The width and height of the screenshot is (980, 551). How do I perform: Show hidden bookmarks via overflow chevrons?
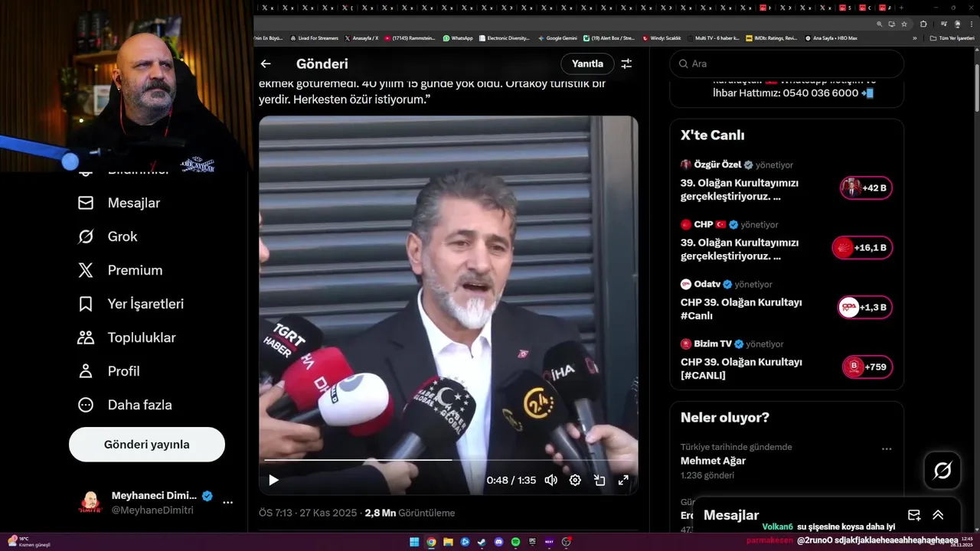pos(915,38)
